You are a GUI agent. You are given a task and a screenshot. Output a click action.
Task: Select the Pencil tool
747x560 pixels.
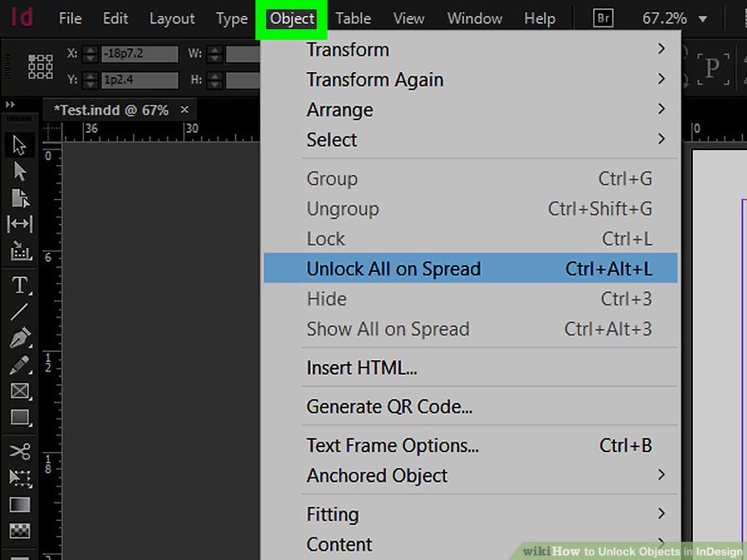[20, 365]
